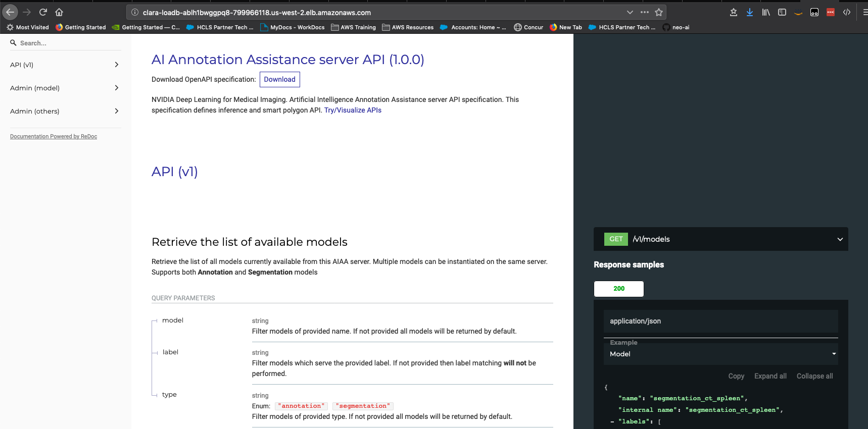Show site information for the URL
Viewport: 868px width, 429px height.
pos(135,12)
